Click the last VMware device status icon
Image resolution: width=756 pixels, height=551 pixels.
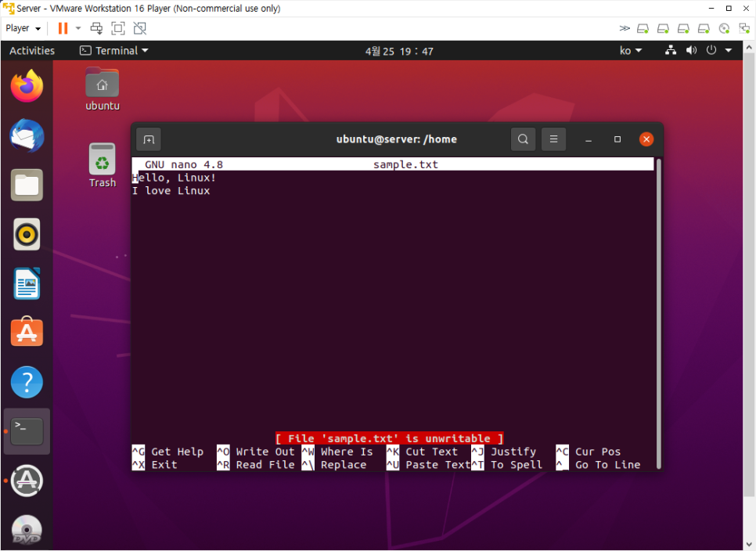744,28
